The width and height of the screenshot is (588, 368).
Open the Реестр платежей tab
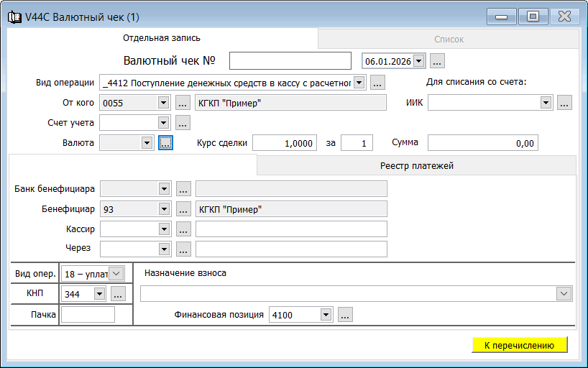coord(416,166)
